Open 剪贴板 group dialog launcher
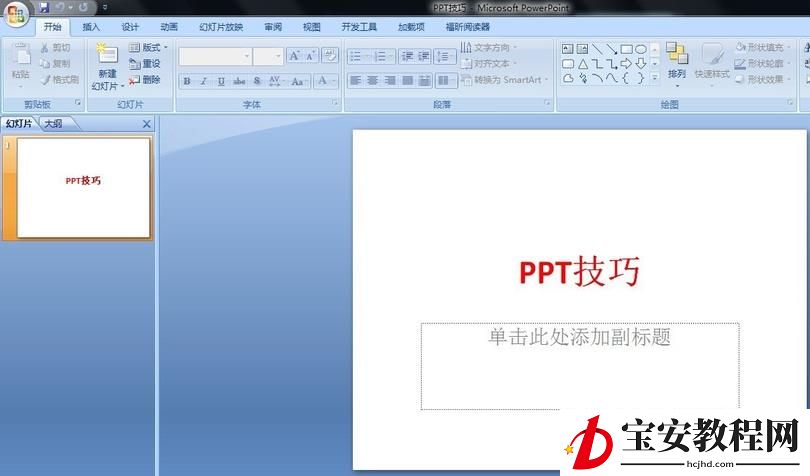 tap(78, 103)
